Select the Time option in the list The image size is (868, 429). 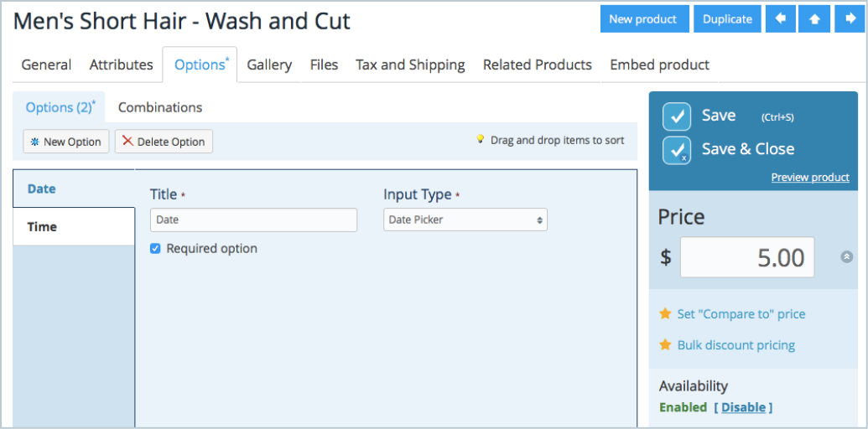pyautogui.click(x=74, y=227)
